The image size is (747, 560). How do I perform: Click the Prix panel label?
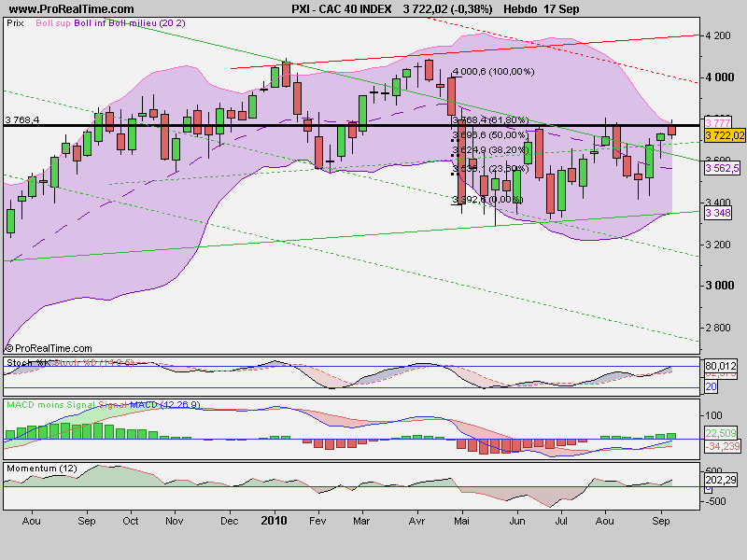point(15,22)
